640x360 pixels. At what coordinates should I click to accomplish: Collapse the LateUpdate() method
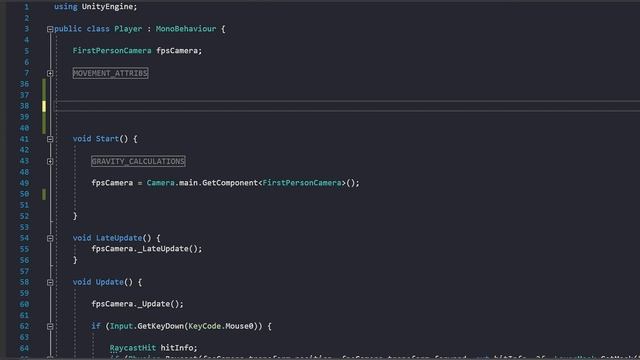pos(50,238)
